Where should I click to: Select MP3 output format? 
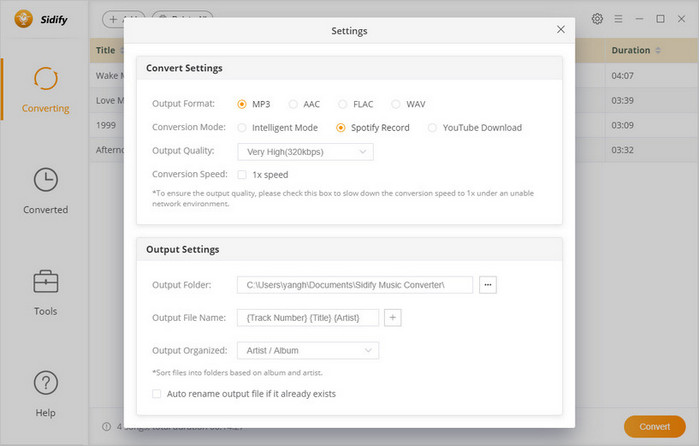242,104
